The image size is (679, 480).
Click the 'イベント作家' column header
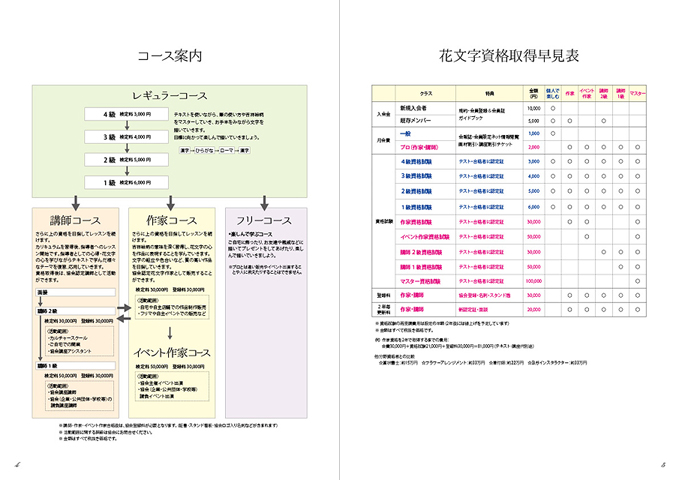click(x=587, y=94)
